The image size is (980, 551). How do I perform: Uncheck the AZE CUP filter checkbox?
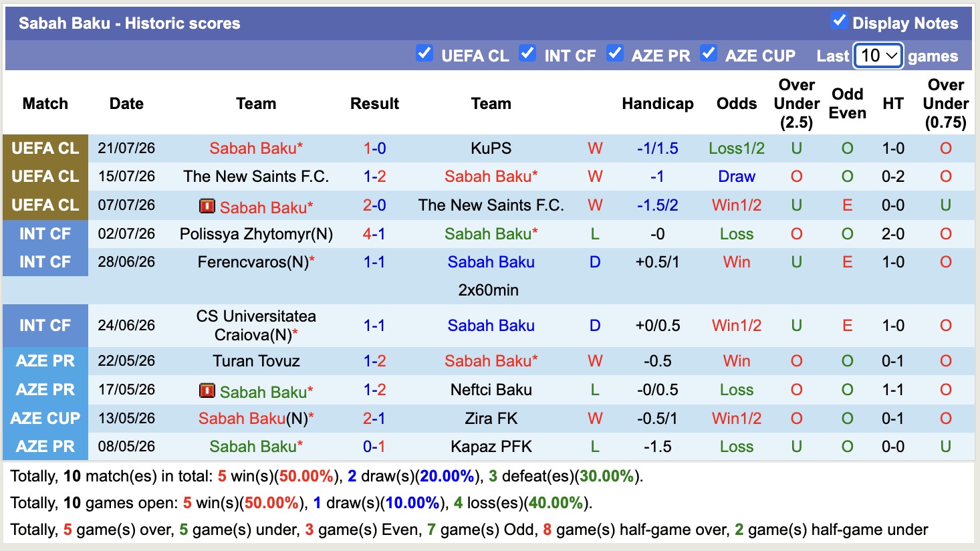(x=708, y=53)
